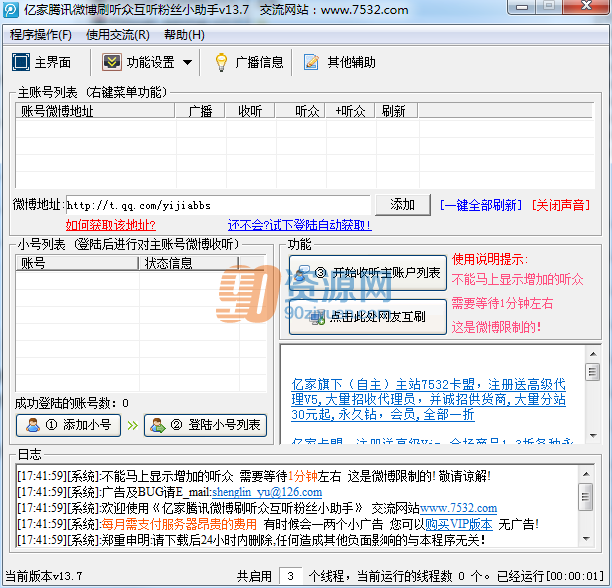
Task: Click the 郑重申明 log line
Action: (x=251, y=540)
